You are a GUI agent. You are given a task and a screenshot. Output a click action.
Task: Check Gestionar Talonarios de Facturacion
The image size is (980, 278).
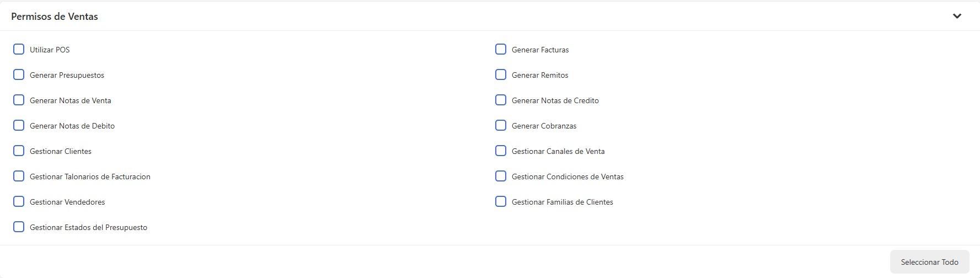[19, 177]
